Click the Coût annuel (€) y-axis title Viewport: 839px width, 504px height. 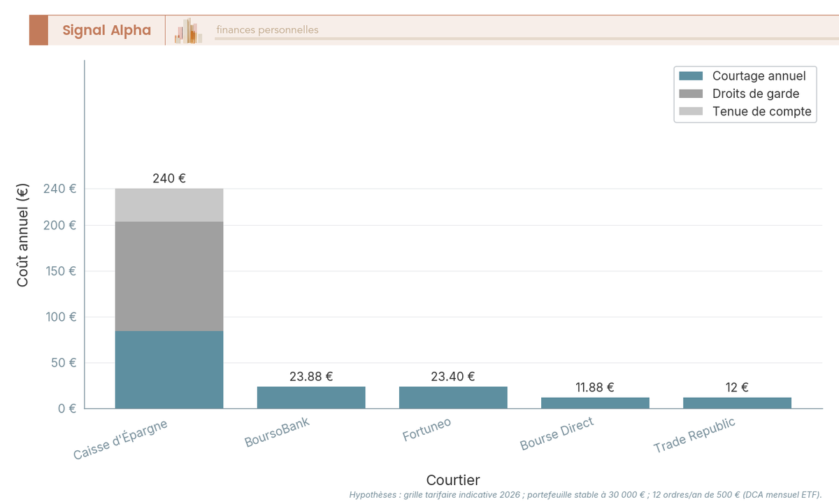tap(22, 235)
